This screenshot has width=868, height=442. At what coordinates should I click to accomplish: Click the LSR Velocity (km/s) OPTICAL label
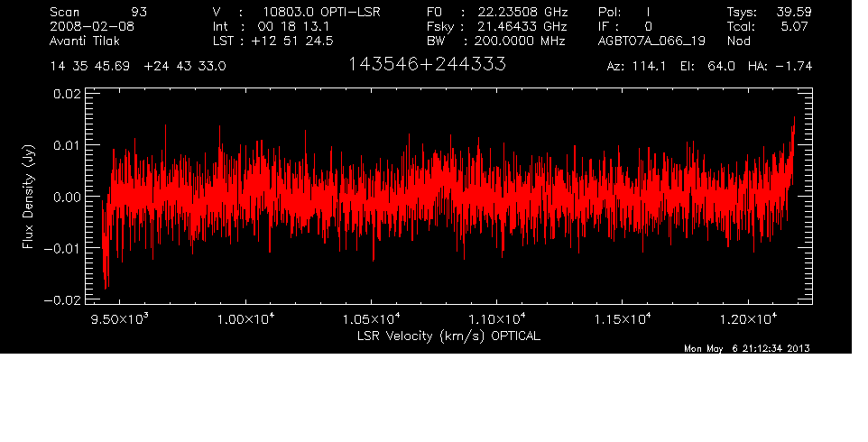[x=449, y=336]
